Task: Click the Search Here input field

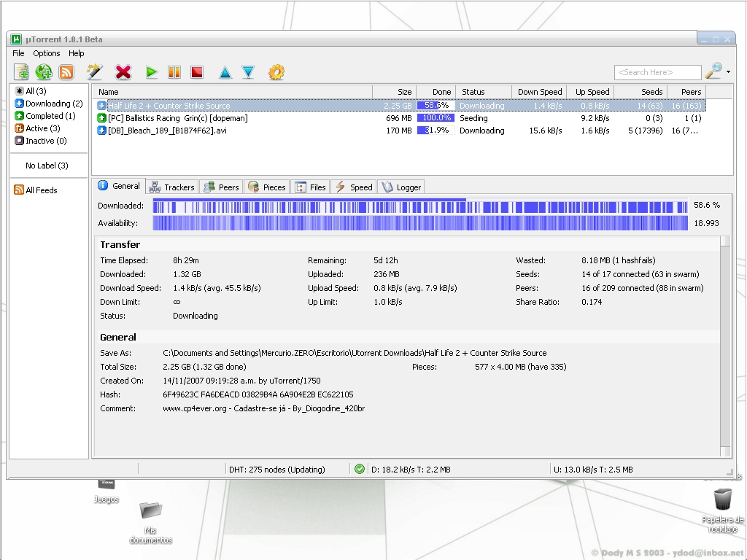Action: click(657, 72)
